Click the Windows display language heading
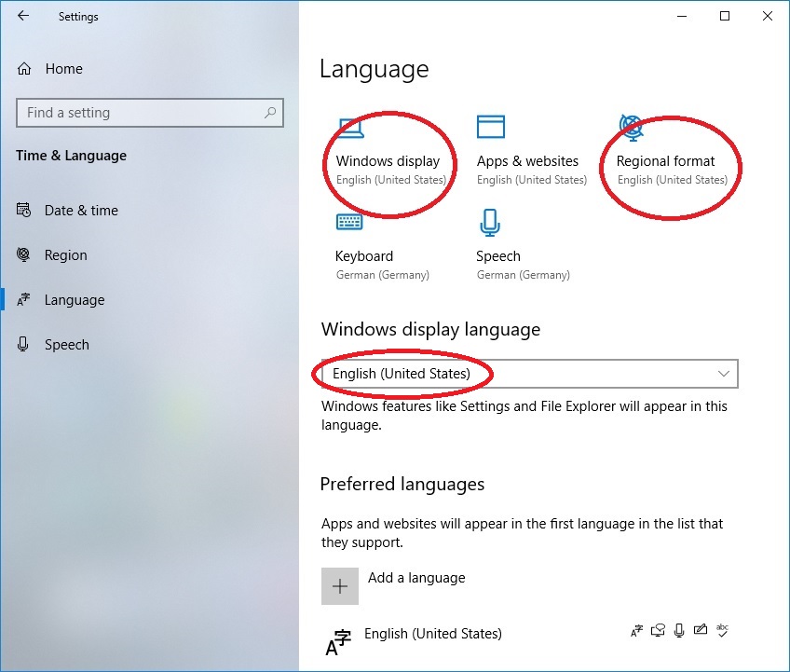The height and width of the screenshot is (672, 790). click(x=430, y=330)
